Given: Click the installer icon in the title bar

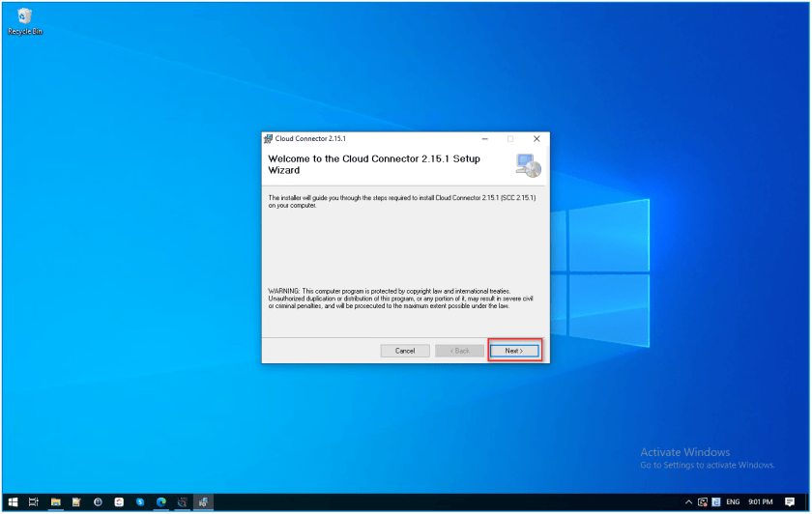Looking at the screenshot, I should [x=269, y=139].
